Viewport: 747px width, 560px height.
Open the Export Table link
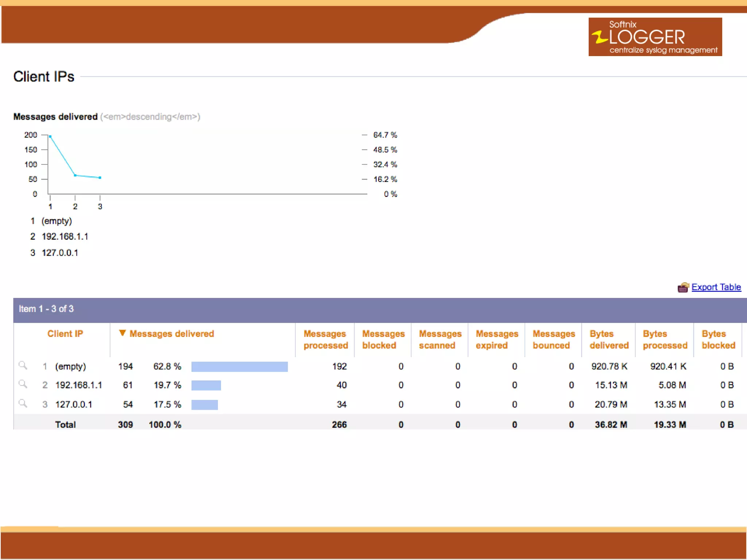716,287
